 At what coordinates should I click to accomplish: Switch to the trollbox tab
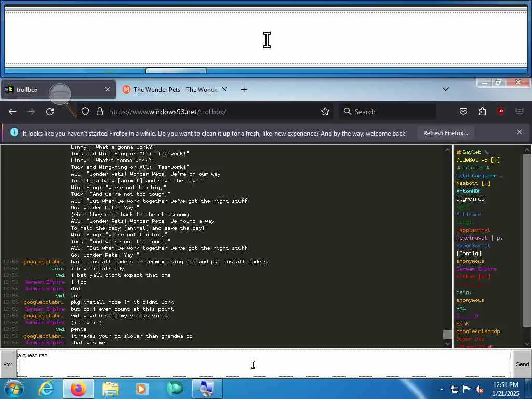click(58, 89)
